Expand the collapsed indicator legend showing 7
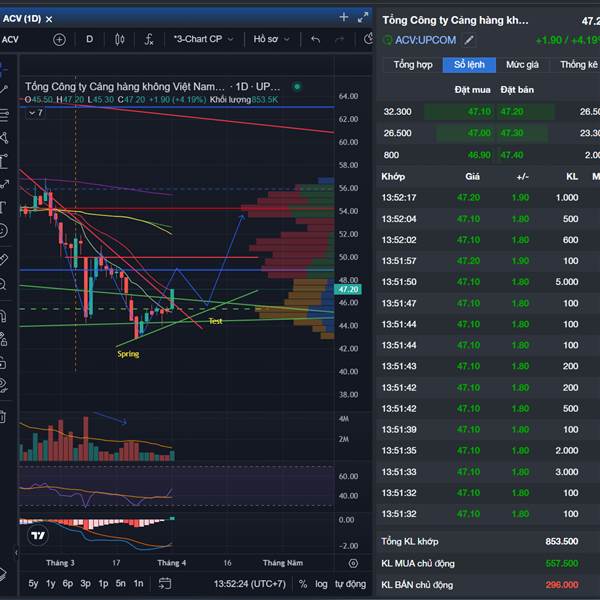The height and width of the screenshot is (600, 600). pyautogui.click(x=36, y=112)
